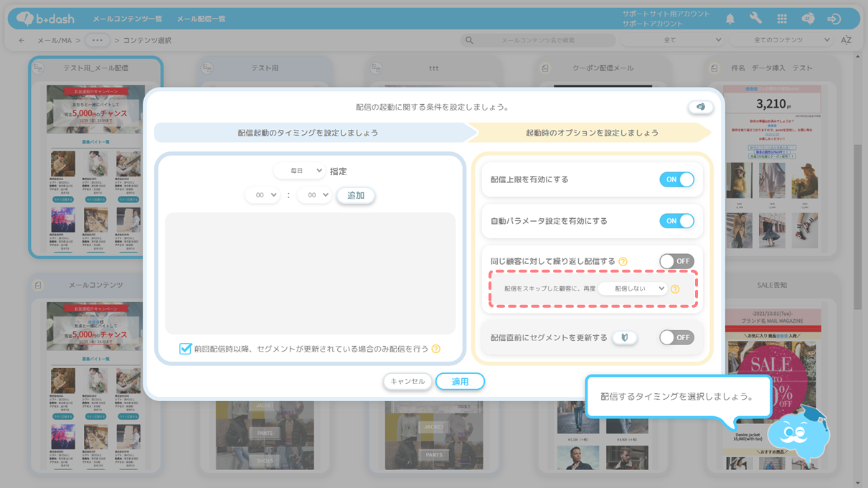Open help for 同じ顧客に対して繰り返し配信する
868x488 pixels.
(623, 261)
